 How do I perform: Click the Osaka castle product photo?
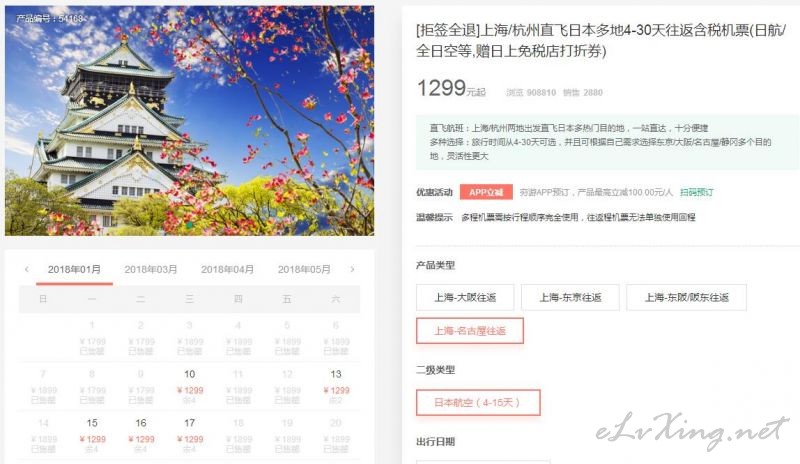pos(189,120)
